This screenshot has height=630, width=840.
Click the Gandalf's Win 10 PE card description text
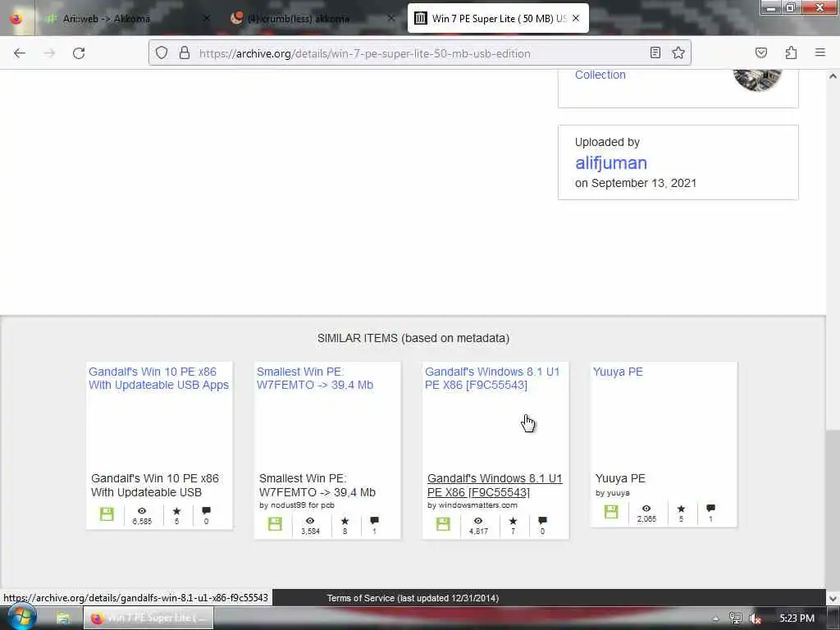[155, 486]
